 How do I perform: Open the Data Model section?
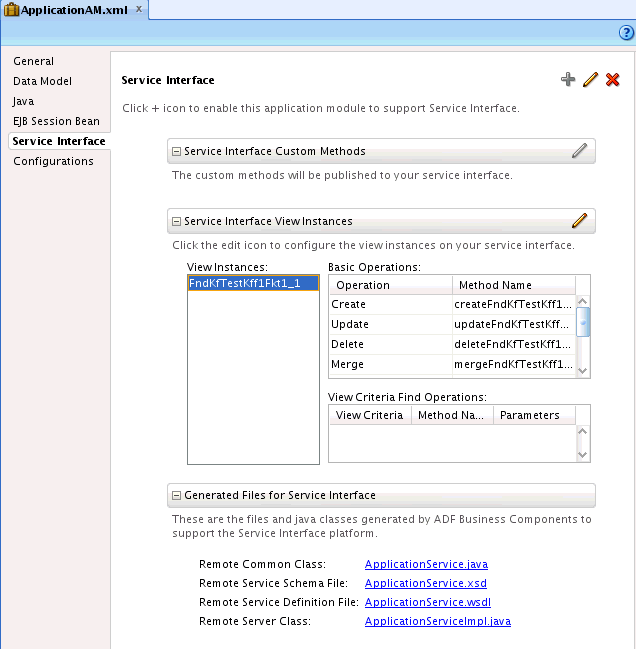(x=43, y=81)
